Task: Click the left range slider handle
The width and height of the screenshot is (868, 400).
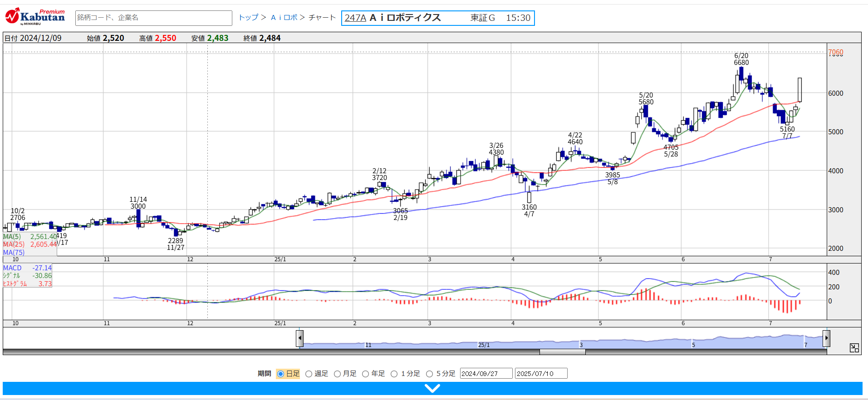Action: tap(299, 338)
